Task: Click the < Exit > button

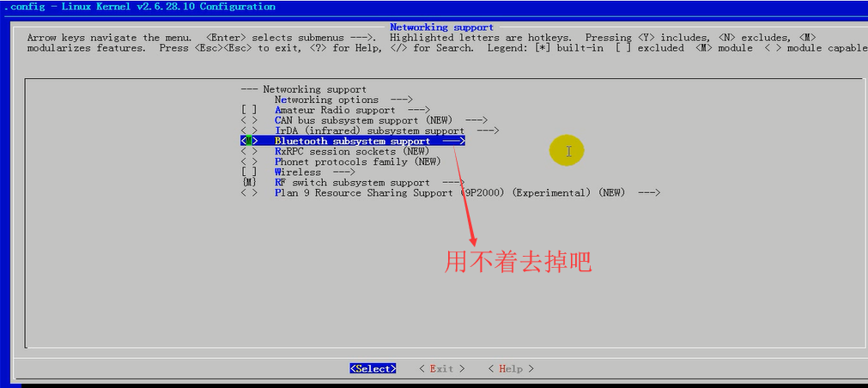Action: (441, 368)
